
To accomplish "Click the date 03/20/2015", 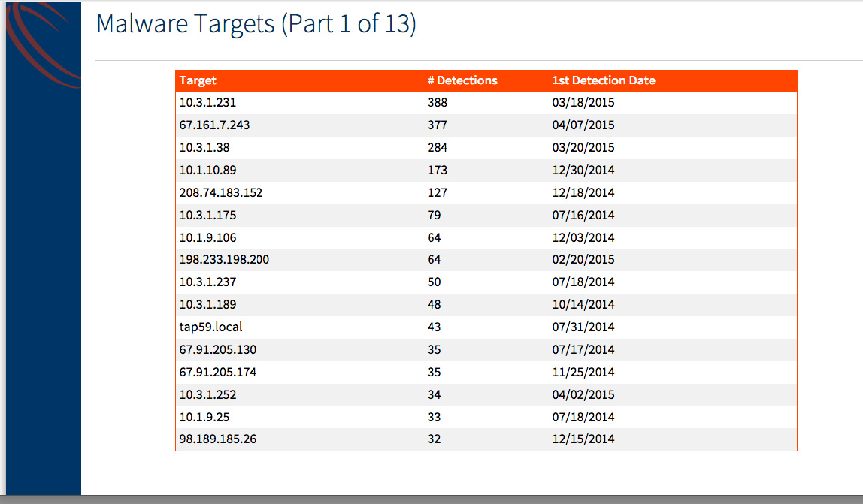I will coord(583,147).
